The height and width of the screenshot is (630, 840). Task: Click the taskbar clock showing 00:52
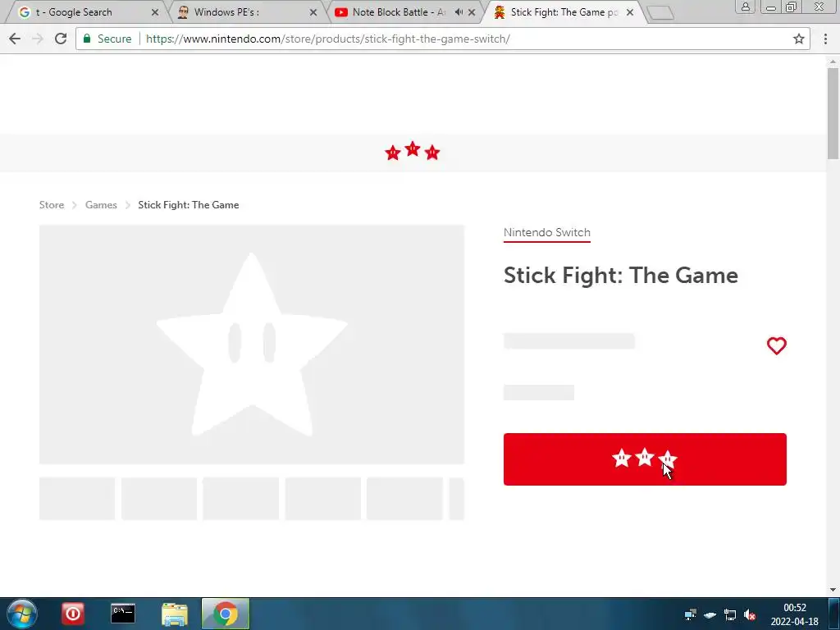tap(794, 614)
